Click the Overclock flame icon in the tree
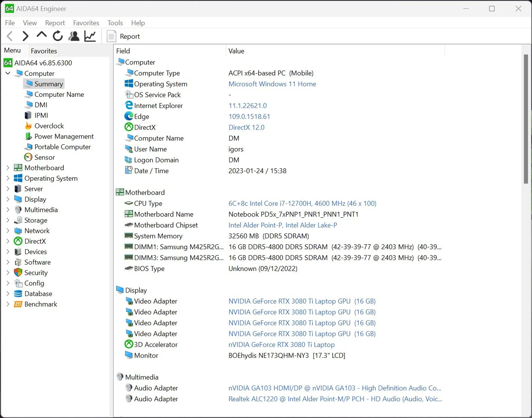532x418 pixels. [x=28, y=126]
